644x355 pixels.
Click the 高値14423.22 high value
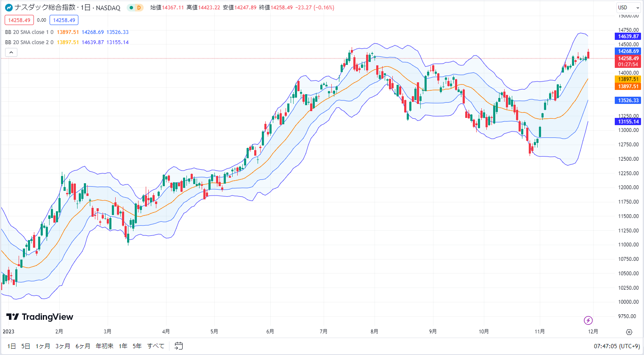203,8
